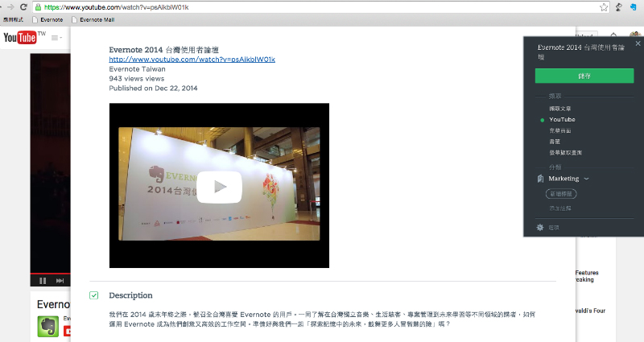Select the Screenshot clip type above the Marketing notebook row
The width and height of the screenshot is (644, 342).
[566, 152]
